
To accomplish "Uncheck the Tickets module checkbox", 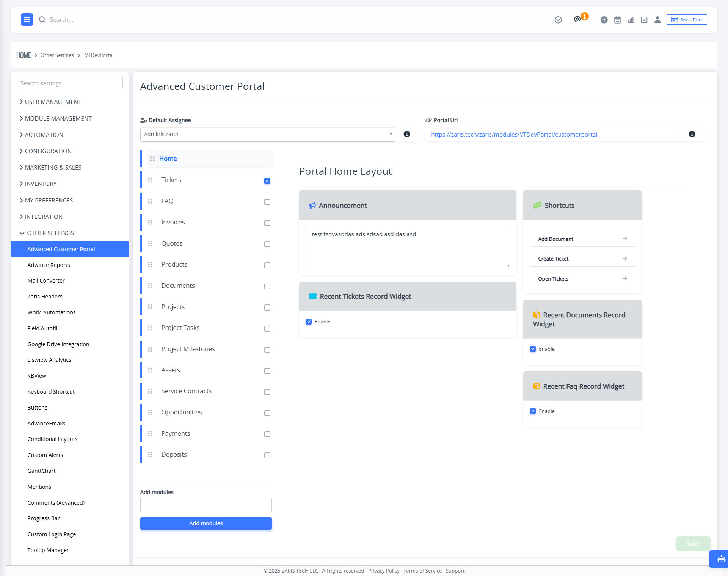I will (x=267, y=181).
